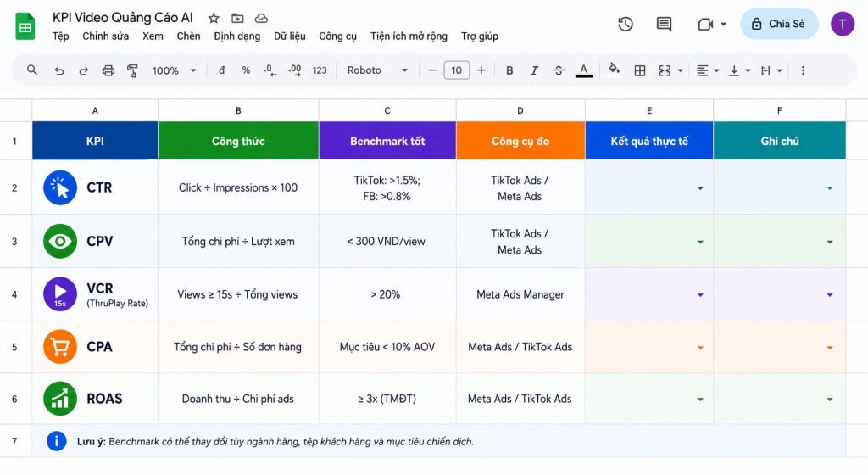Open the Tiện ích mở rộng menu
Screen dimensions: 868x475
click(409, 36)
